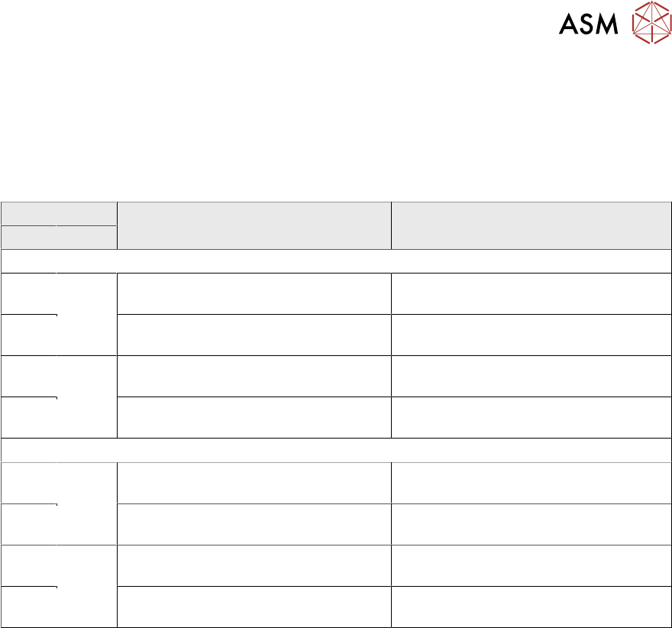The width and height of the screenshot is (672, 628).
Task: Click second section's last row right cell
Action: click(531, 607)
